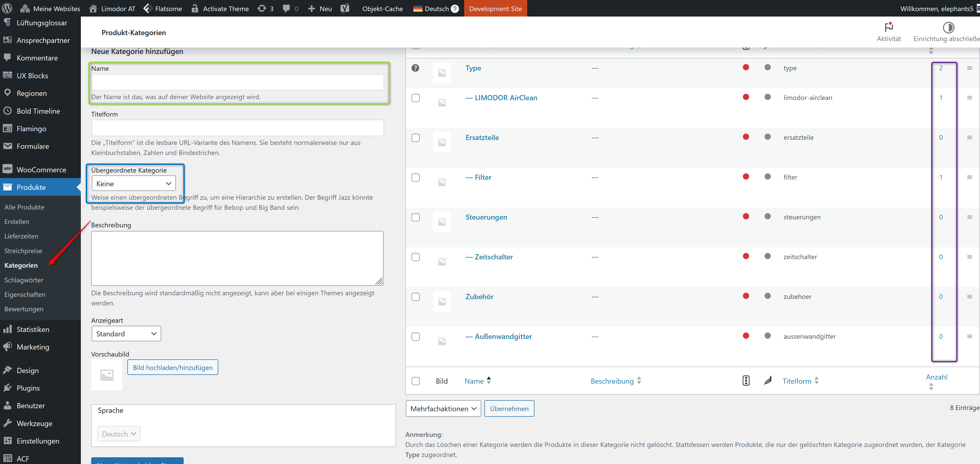Click WooCommerce sidebar icon
Viewport: 980px width, 464px height.
[x=7, y=169]
